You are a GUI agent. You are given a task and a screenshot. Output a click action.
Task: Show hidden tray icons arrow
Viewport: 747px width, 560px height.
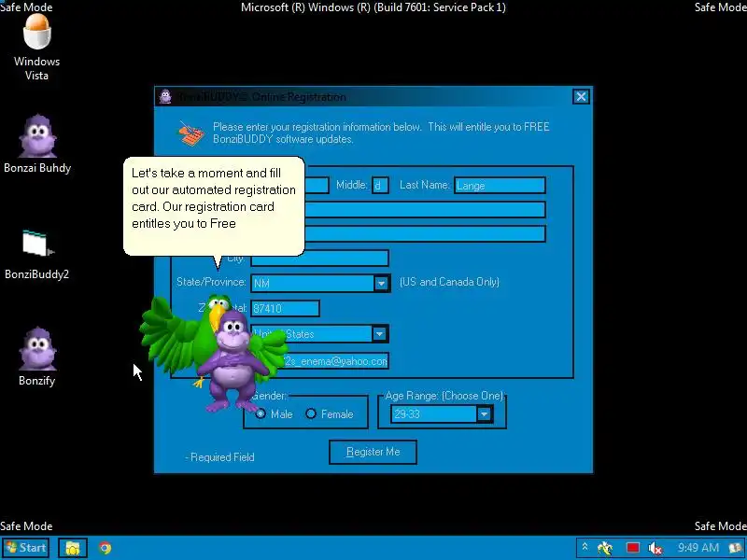[x=585, y=548]
